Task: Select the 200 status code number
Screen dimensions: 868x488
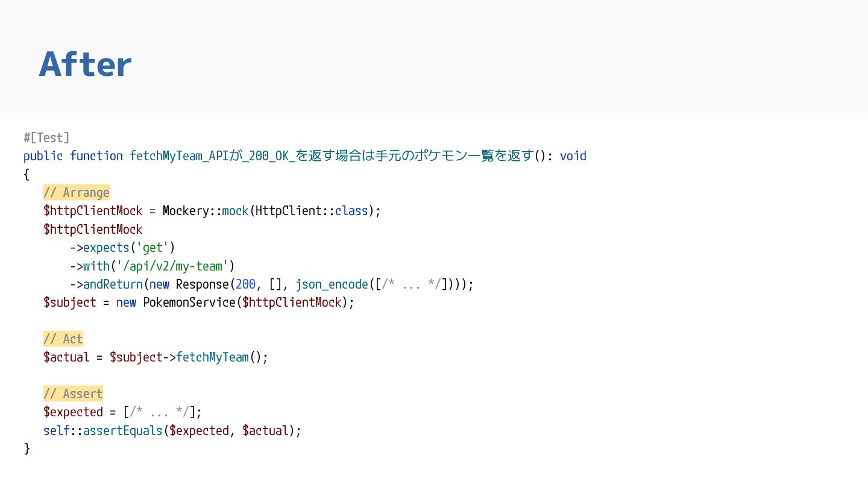Action: (x=246, y=284)
